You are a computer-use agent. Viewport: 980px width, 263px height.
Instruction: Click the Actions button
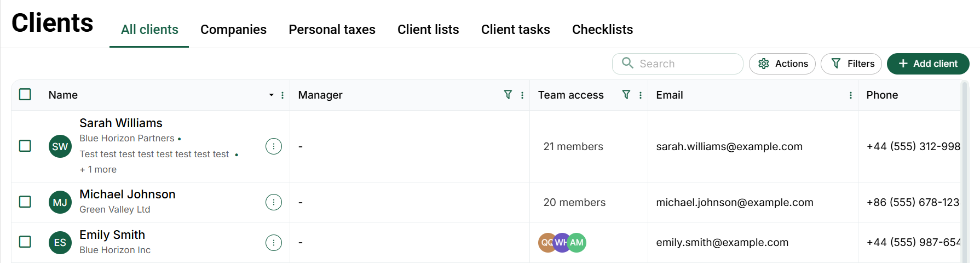(782, 64)
